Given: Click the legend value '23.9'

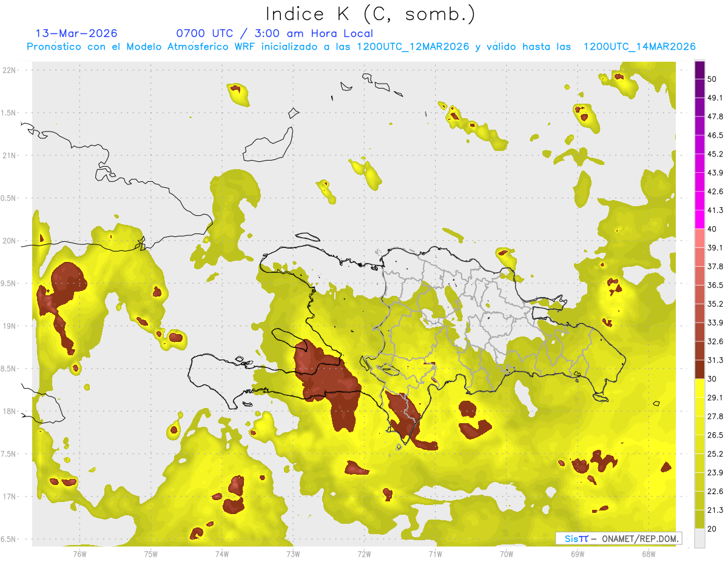Looking at the screenshot, I should tap(715, 472).
